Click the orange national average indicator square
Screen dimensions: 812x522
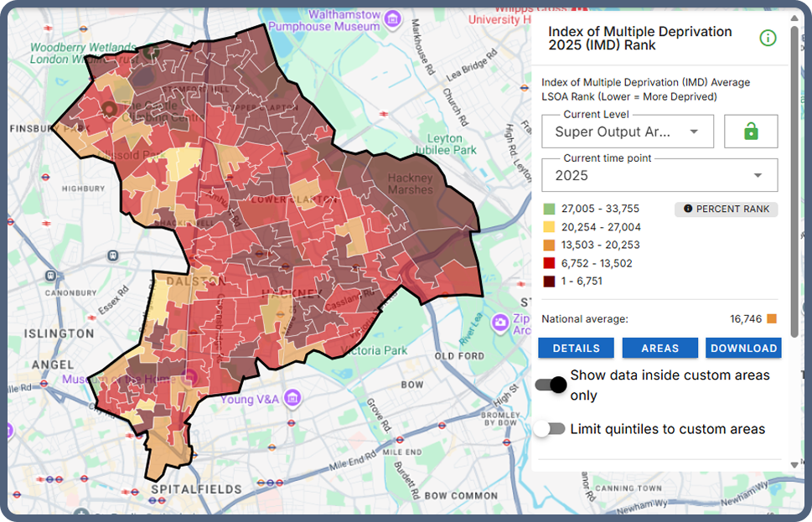pos(772,318)
